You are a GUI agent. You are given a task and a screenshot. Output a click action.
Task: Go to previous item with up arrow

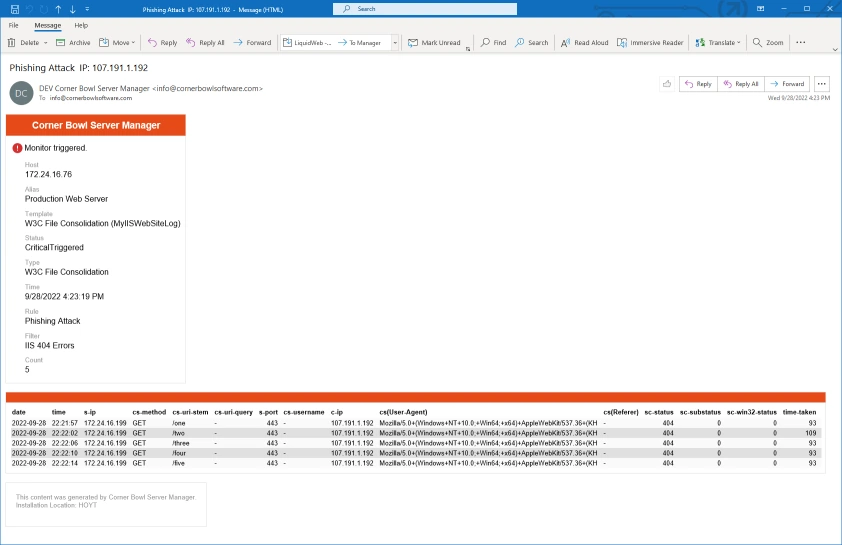coord(58,9)
